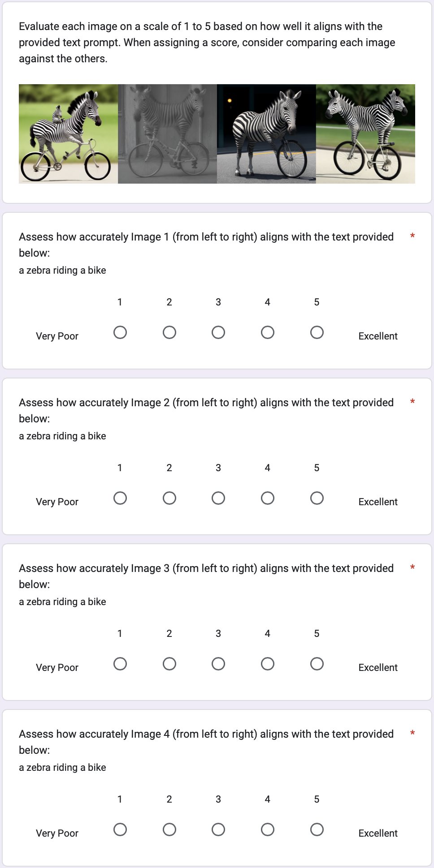The height and width of the screenshot is (868, 434).
Task: Rate Image 1 as 5 (Excellent)
Action: tap(317, 332)
